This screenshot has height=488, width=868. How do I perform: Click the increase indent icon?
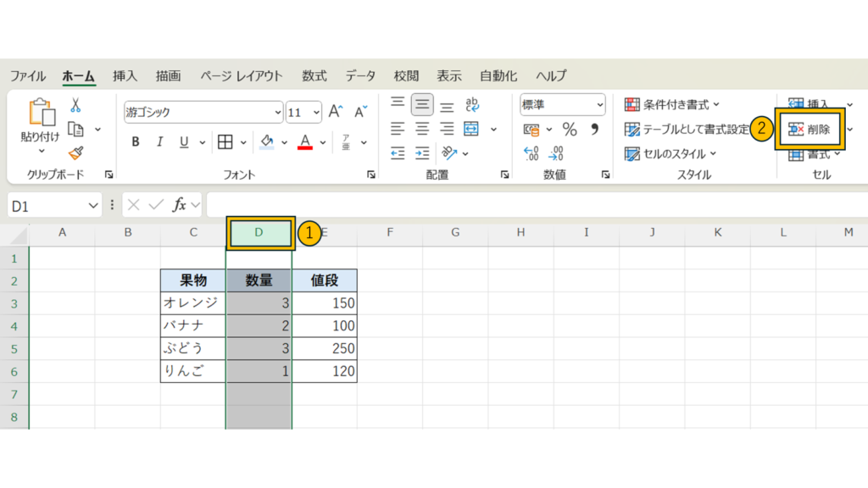[422, 153]
